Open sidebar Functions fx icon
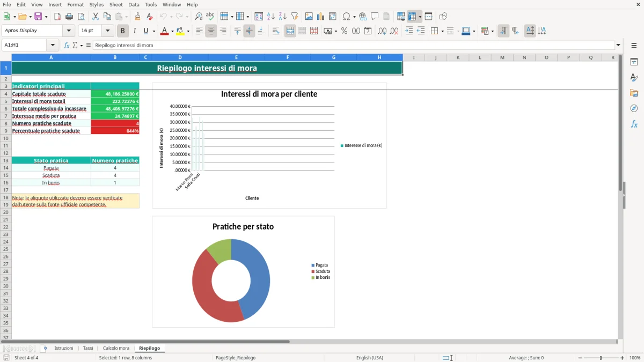The width and height of the screenshot is (644, 362). (x=634, y=124)
